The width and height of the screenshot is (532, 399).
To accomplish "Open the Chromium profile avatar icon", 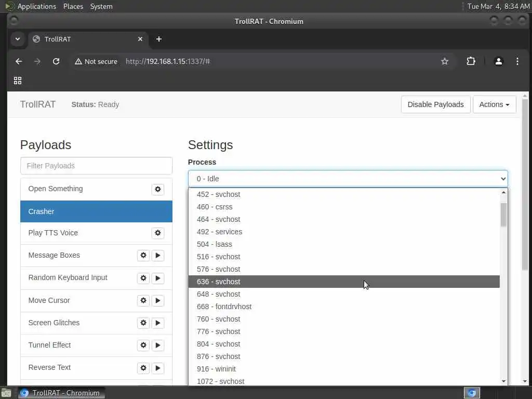I will pyautogui.click(x=498, y=61).
